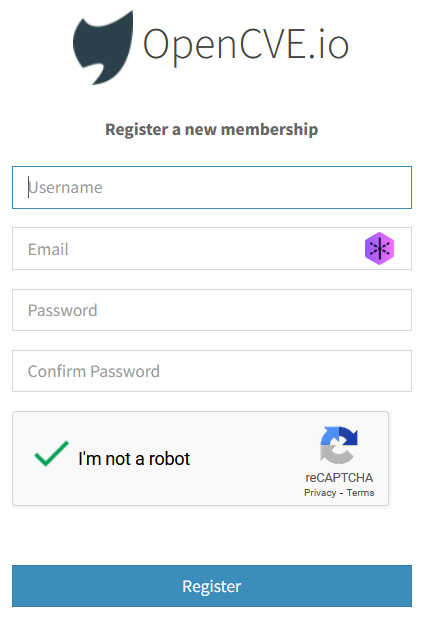427x618 pixels.
Task: Select the OpenCVE.io wordmark text
Action: pos(246,45)
